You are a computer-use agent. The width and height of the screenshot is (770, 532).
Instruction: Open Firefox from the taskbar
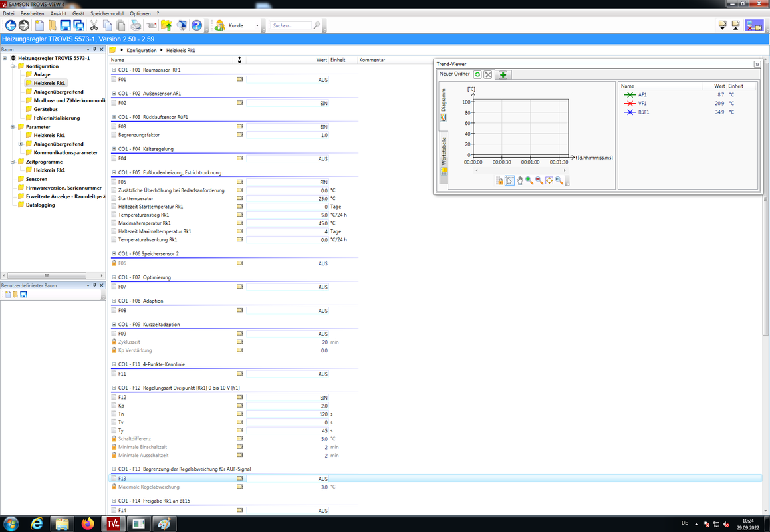(x=87, y=523)
